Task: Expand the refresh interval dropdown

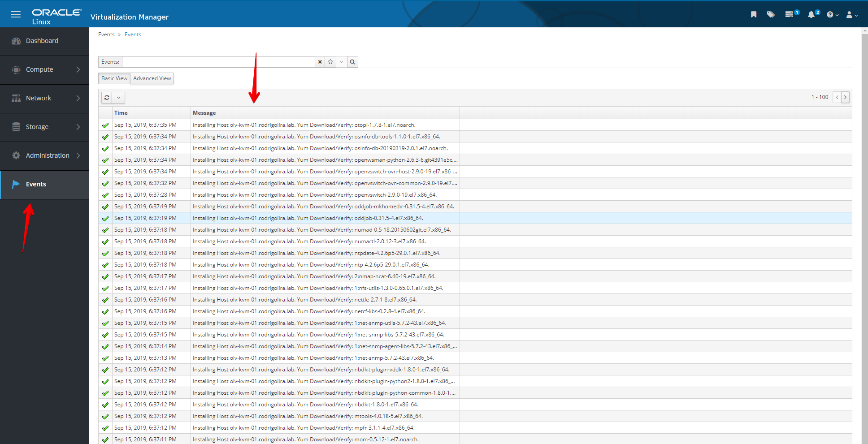Action: pos(118,98)
